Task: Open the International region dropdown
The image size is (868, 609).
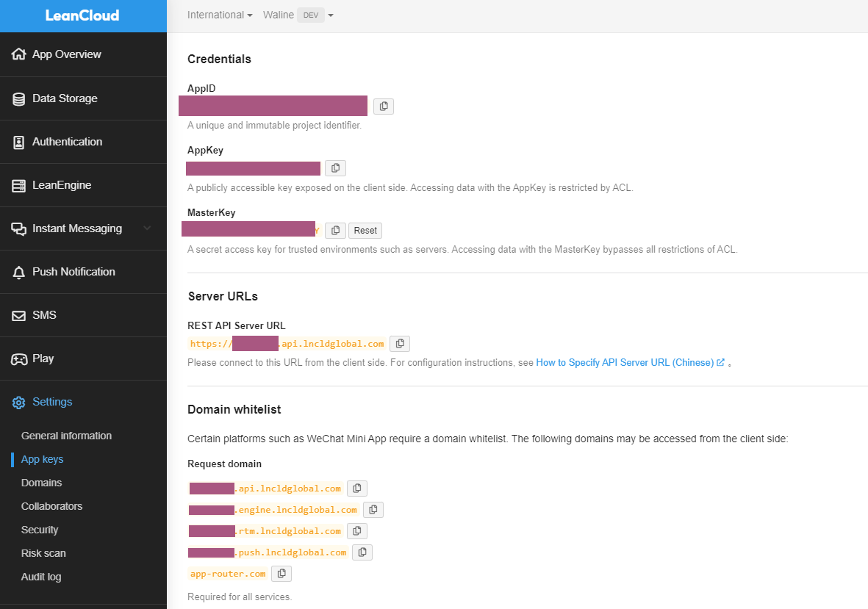Action: (x=220, y=15)
